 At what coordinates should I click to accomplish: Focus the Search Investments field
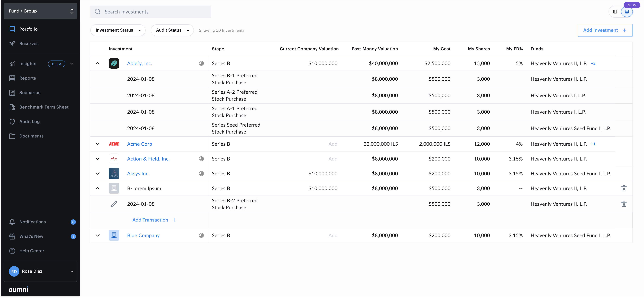[151, 12]
